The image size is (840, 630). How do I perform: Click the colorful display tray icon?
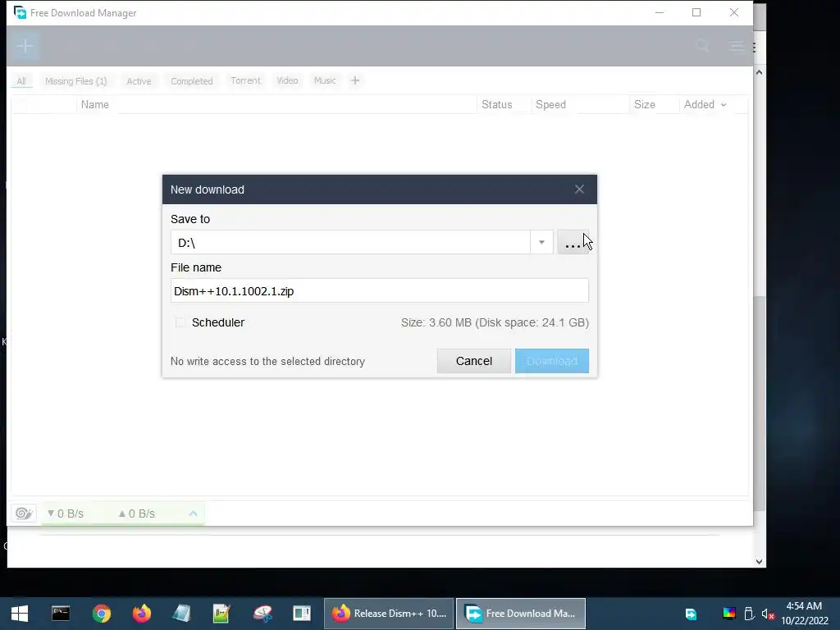tap(729, 614)
